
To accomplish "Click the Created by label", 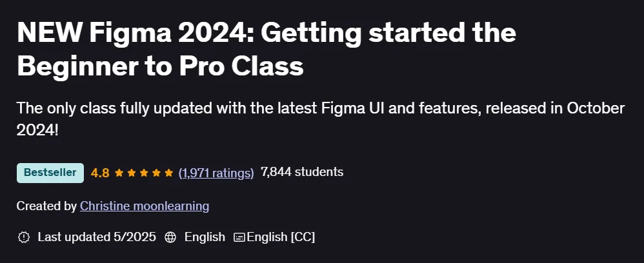I will pyautogui.click(x=46, y=206).
